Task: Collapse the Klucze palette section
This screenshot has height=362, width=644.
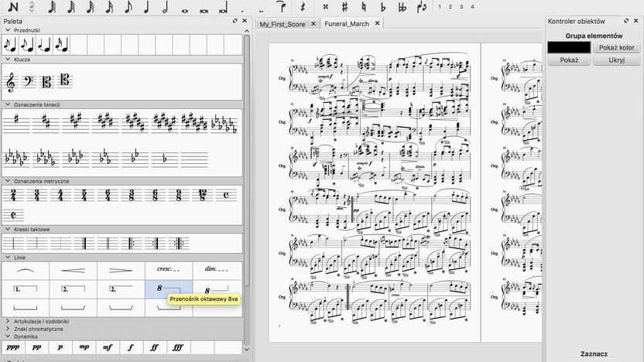Action: click(8, 59)
